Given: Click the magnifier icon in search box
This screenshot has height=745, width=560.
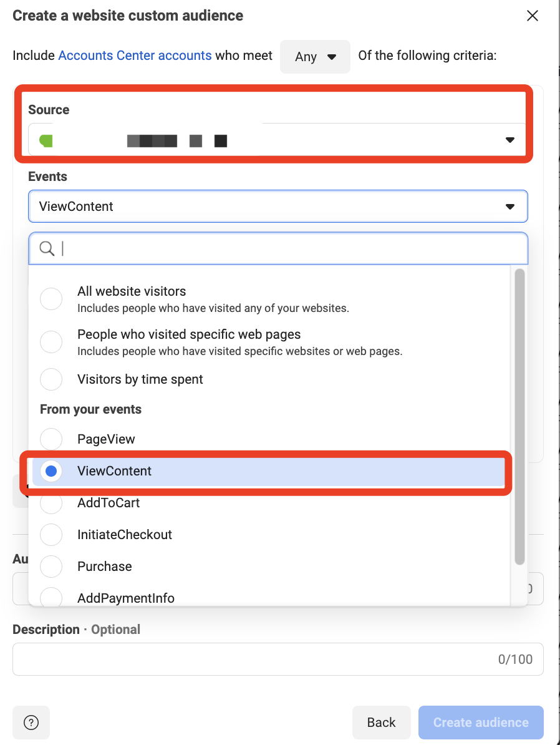Looking at the screenshot, I should 47,248.
